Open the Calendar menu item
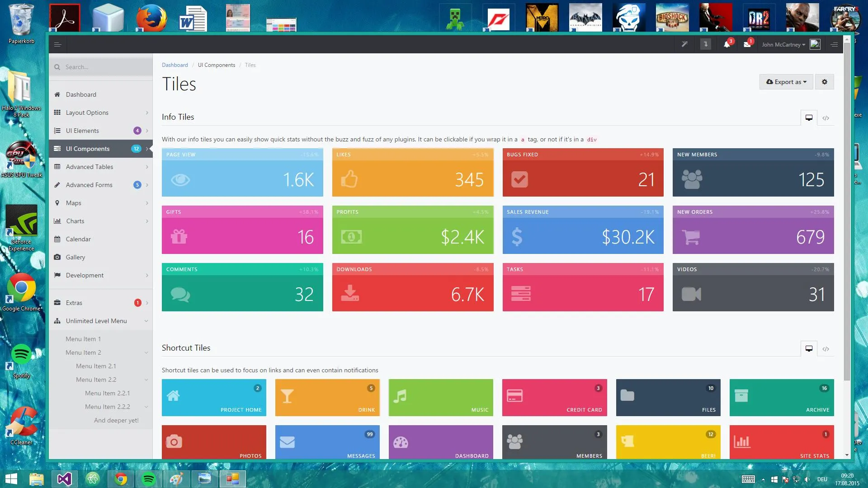Screen dimensions: 868x488 click(78, 239)
